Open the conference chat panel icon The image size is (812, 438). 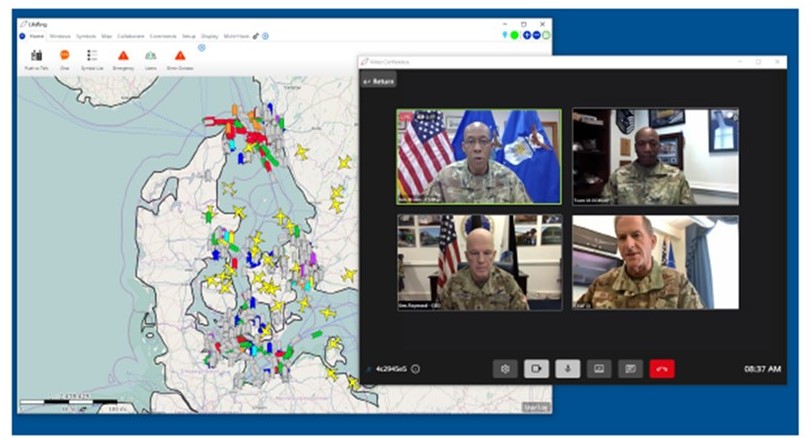click(630, 369)
